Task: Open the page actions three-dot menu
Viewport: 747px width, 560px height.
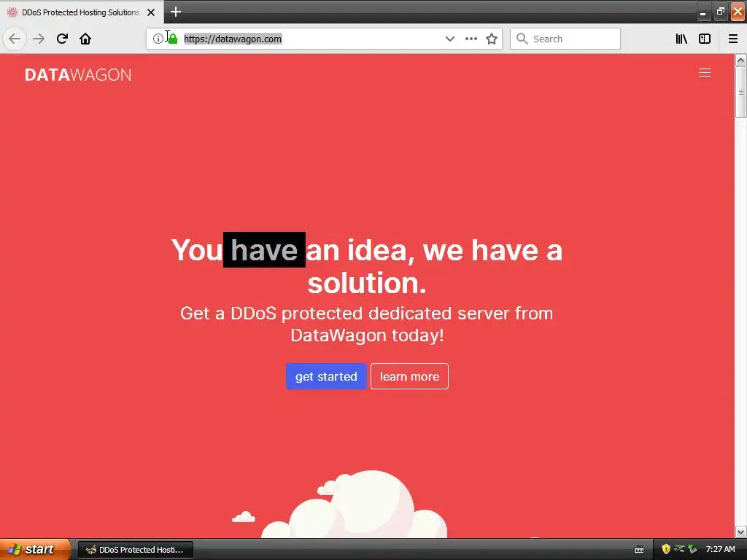Action: [x=471, y=39]
